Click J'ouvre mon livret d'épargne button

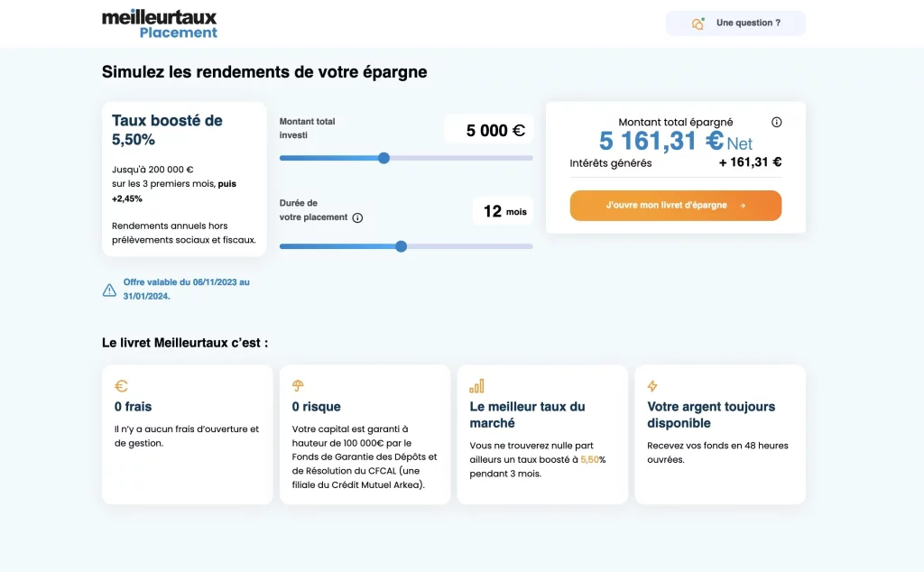click(x=675, y=206)
